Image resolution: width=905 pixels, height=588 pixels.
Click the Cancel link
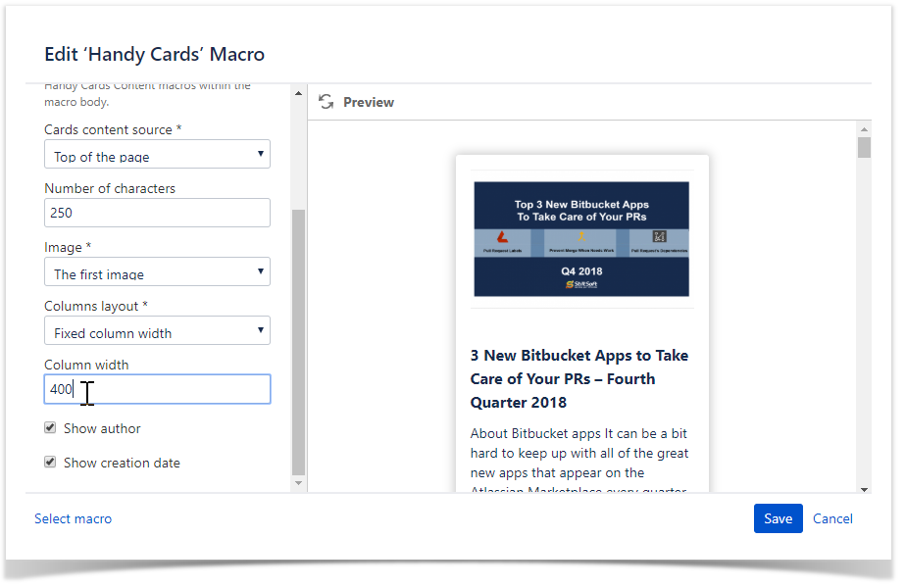[x=832, y=518]
